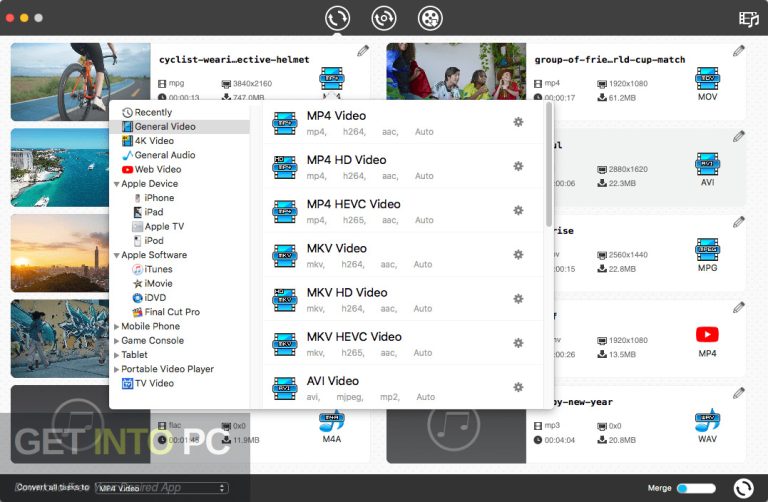Open the DVD ripper film reel icon
The height and width of the screenshot is (502, 768).
430,18
